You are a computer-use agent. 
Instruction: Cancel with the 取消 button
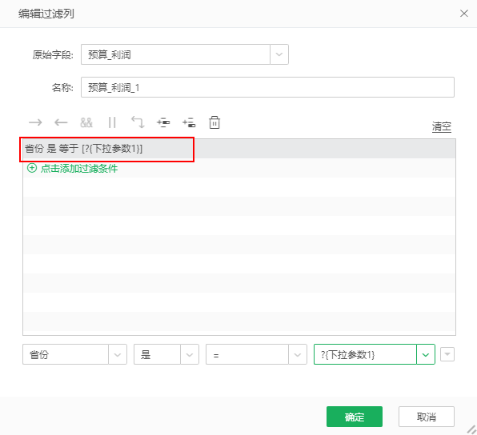click(x=426, y=416)
